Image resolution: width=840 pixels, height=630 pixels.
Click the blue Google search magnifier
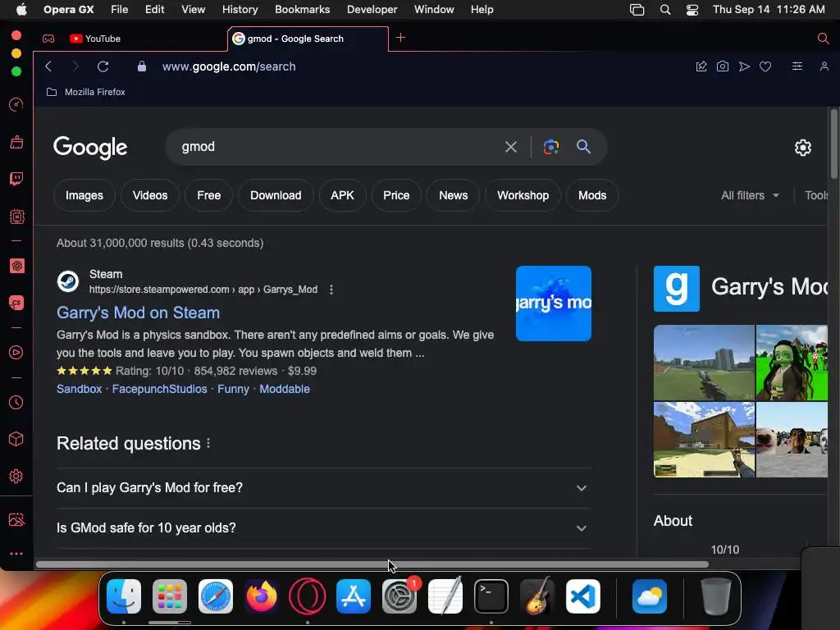tap(583, 147)
